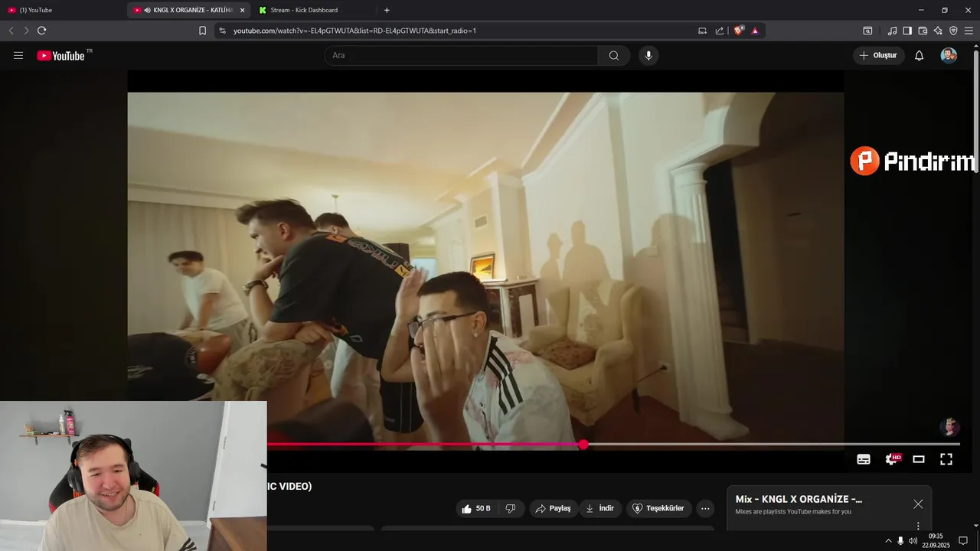The image size is (980, 551).
Task: Open the YouTube notifications bell
Action: 920,55
